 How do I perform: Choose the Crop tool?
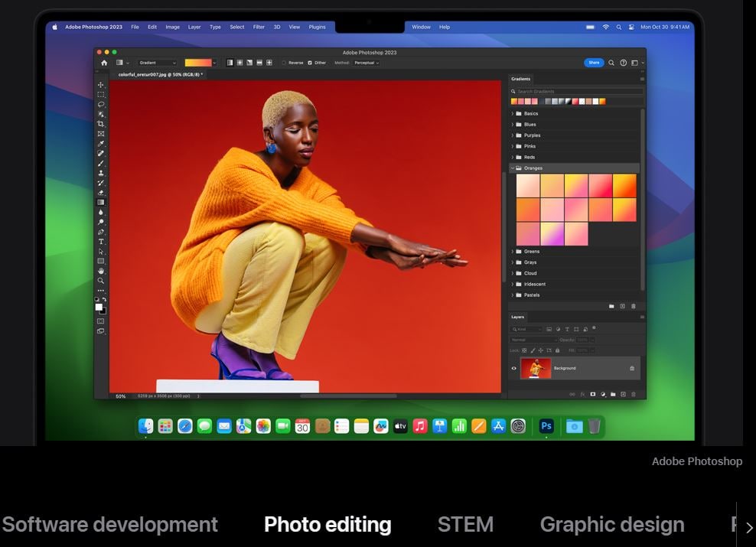point(100,124)
